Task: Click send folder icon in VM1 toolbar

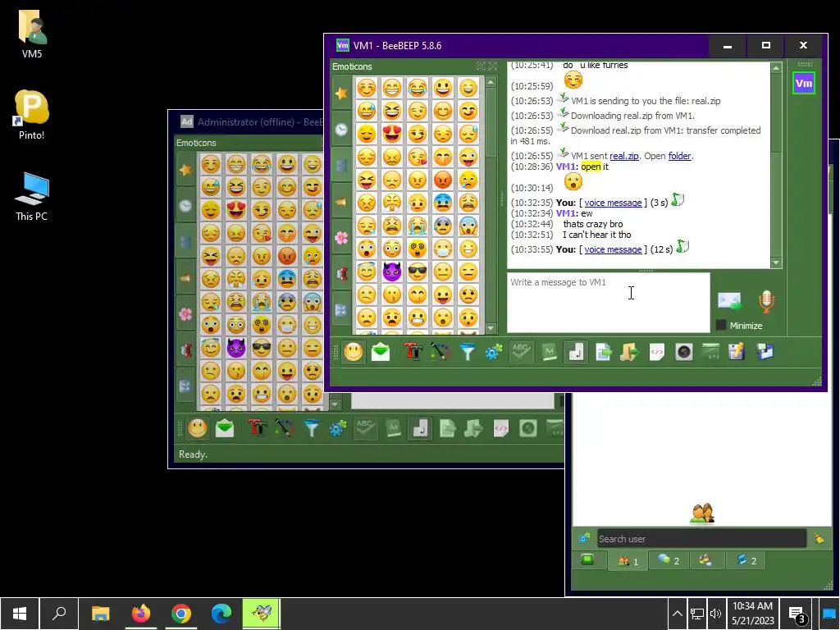Action: 630,352
